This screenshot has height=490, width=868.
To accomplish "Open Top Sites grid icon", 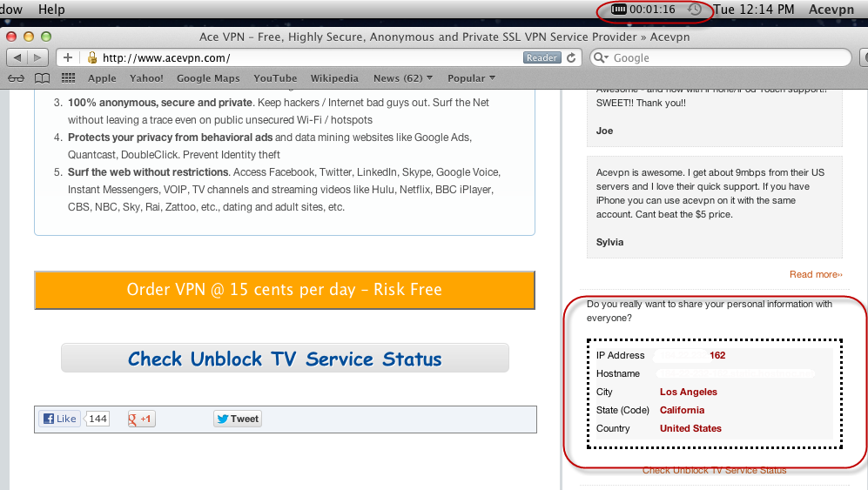I will coord(68,78).
